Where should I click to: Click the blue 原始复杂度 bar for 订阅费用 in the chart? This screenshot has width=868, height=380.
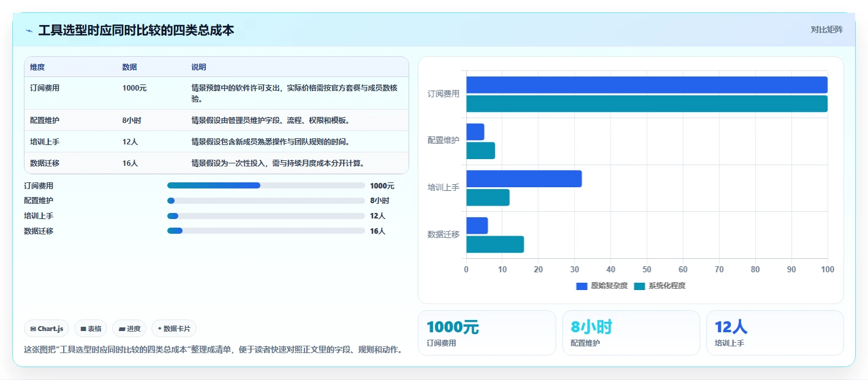point(647,85)
